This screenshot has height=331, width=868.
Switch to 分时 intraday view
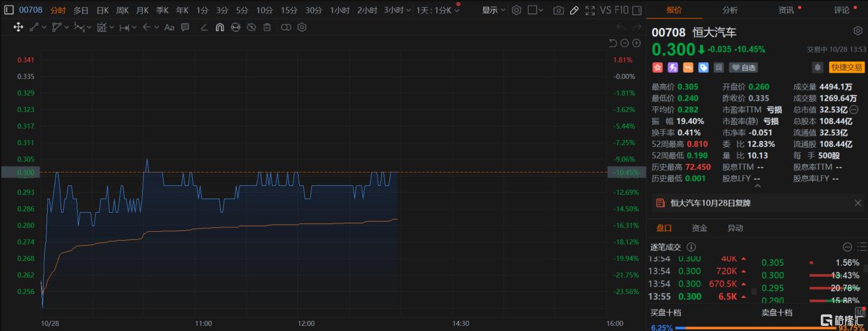57,10
